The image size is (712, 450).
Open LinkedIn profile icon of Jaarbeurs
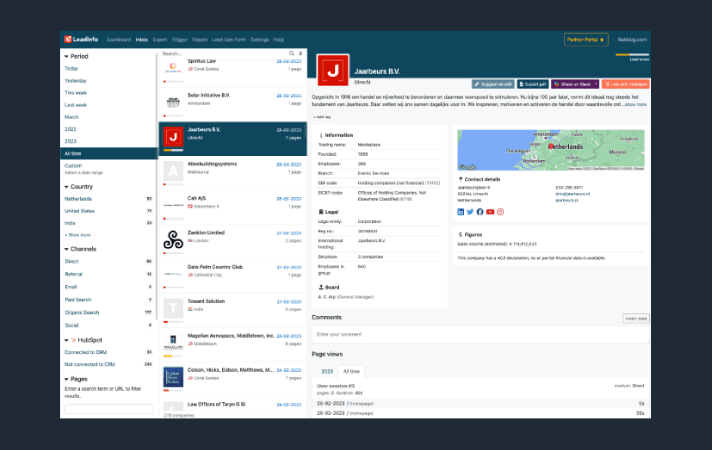(460, 212)
